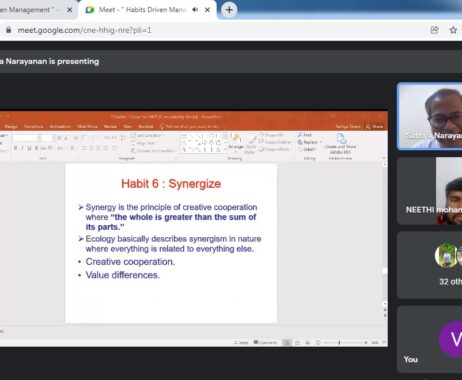This screenshot has height=380, width=462.
Task: Mute the Meet tab speaker icon
Action: pyautogui.click(x=195, y=10)
